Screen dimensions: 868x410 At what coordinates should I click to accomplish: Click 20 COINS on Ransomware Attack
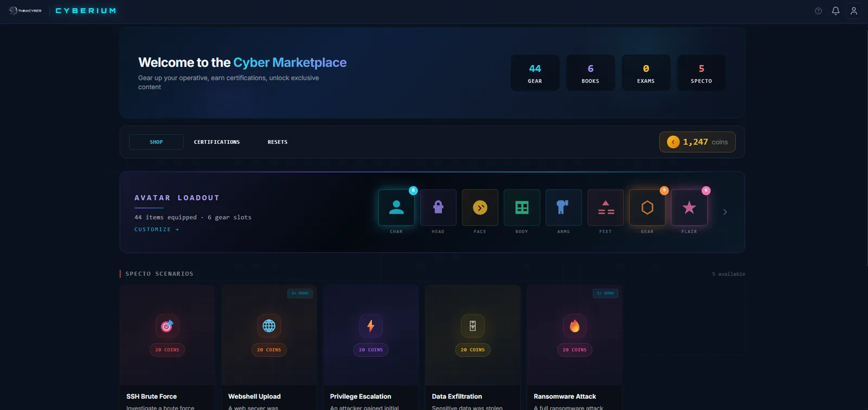[575, 350]
